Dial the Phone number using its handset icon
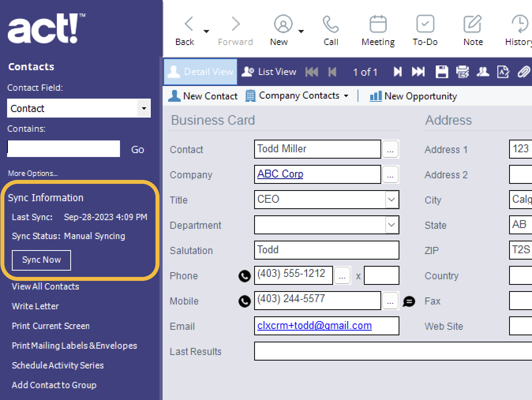Viewport: 532px width, 400px height. click(x=245, y=276)
